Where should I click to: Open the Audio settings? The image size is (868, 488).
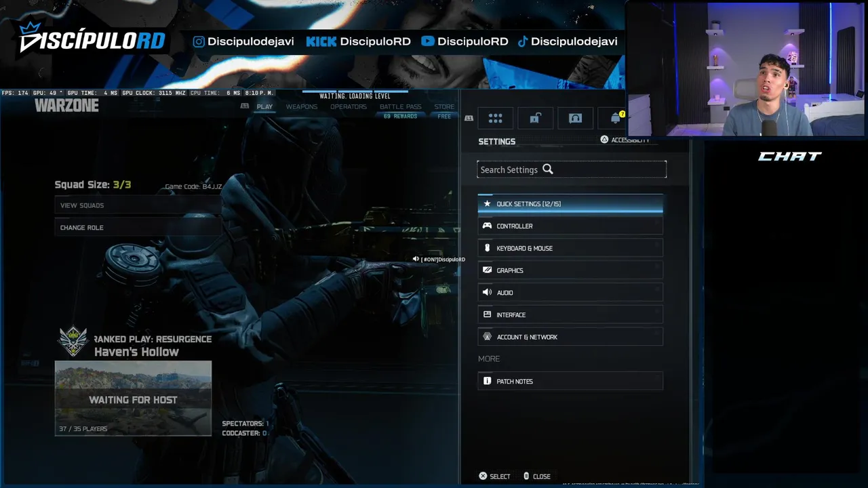[x=570, y=292]
